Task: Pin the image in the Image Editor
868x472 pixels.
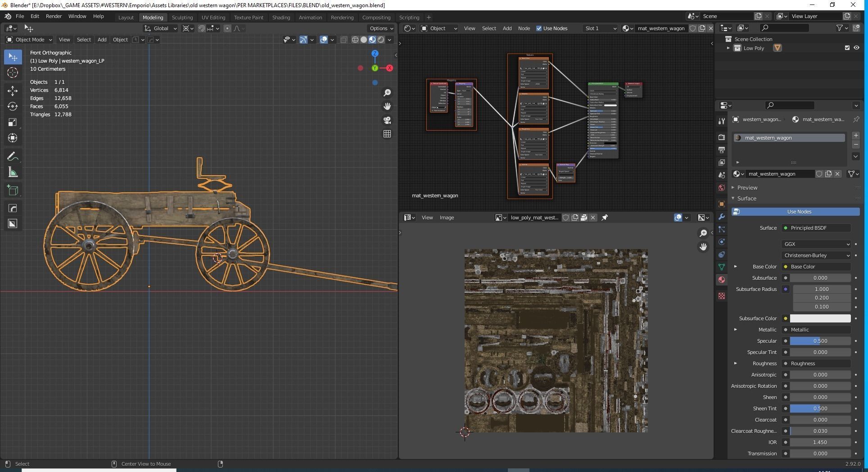Action: (605, 218)
